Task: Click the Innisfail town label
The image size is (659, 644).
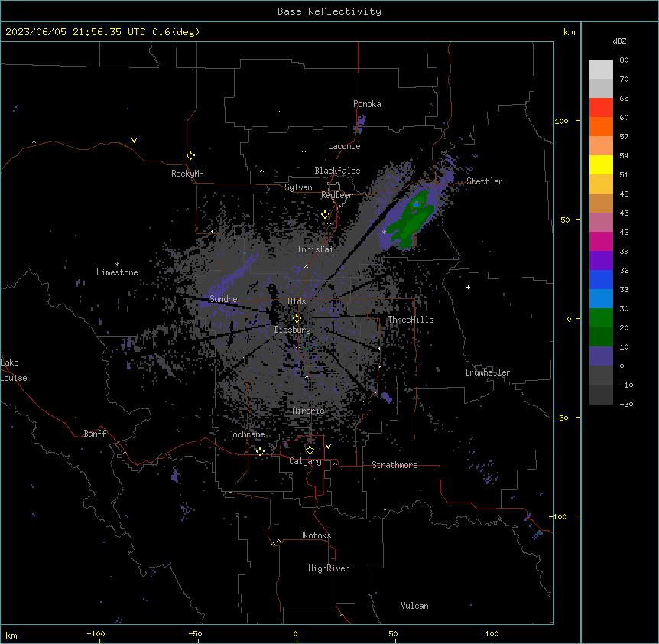Action: tap(317, 249)
